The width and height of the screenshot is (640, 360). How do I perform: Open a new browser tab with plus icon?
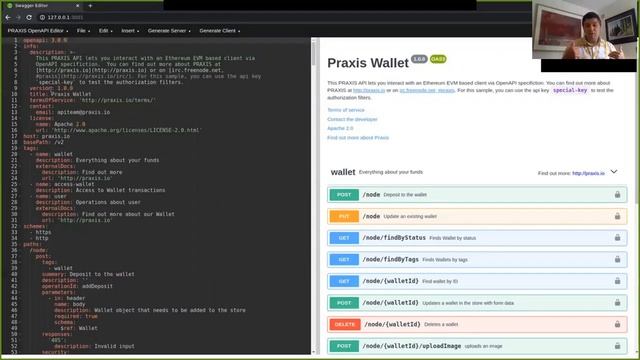(x=90, y=6)
